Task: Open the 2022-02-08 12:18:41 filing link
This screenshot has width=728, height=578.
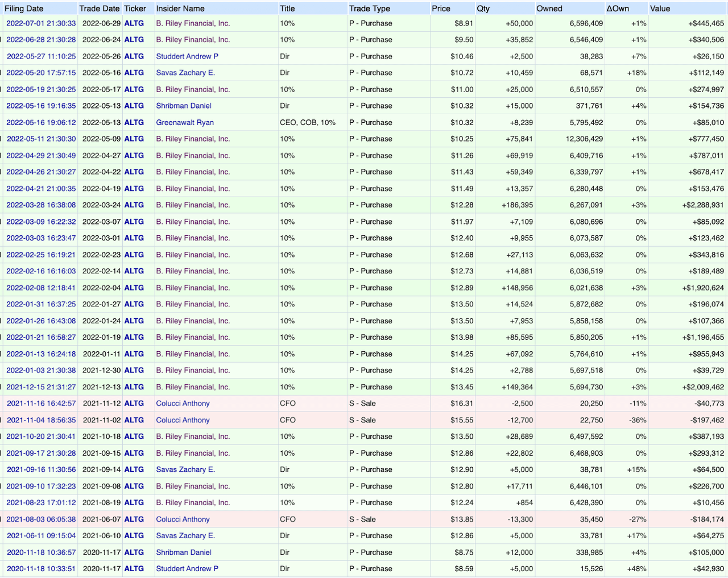Action: point(41,288)
